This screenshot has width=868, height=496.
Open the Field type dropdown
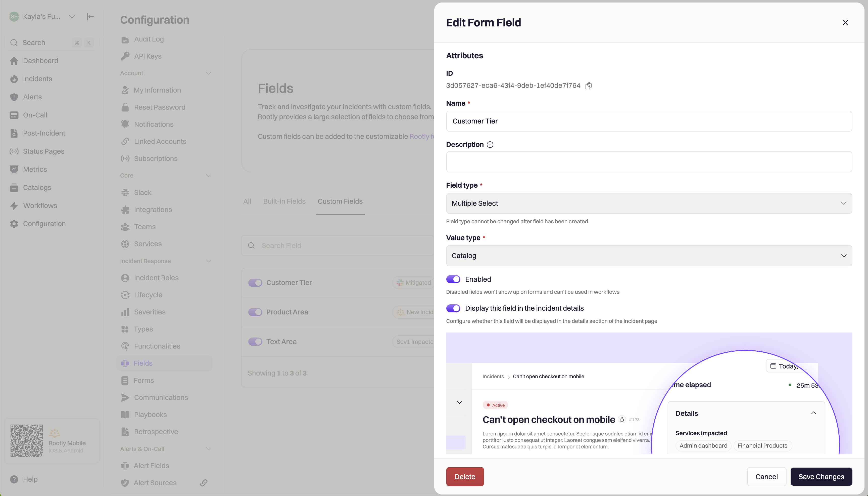point(649,203)
